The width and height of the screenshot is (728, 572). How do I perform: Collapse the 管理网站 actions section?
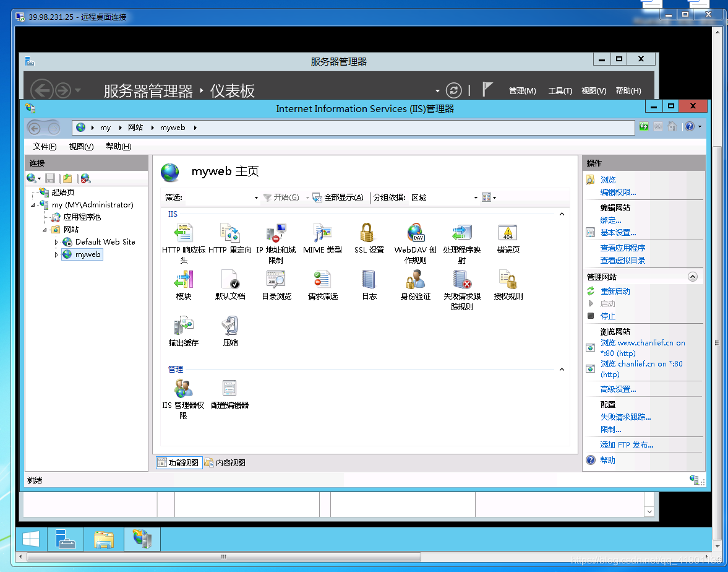(x=692, y=277)
